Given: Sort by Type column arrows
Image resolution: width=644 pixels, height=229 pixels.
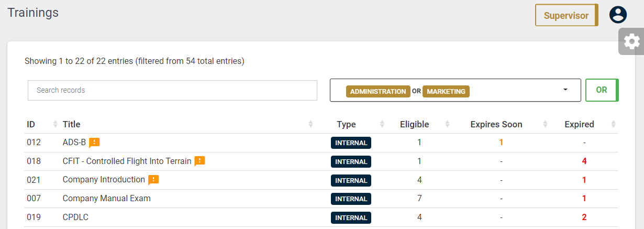Looking at the screenshot, I should coord(382,124).
